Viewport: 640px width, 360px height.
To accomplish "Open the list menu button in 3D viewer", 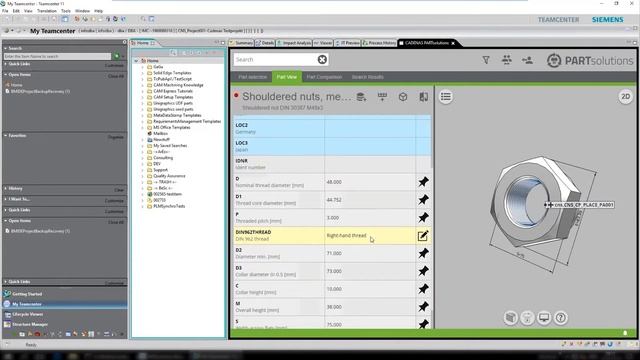I will 446,97.
